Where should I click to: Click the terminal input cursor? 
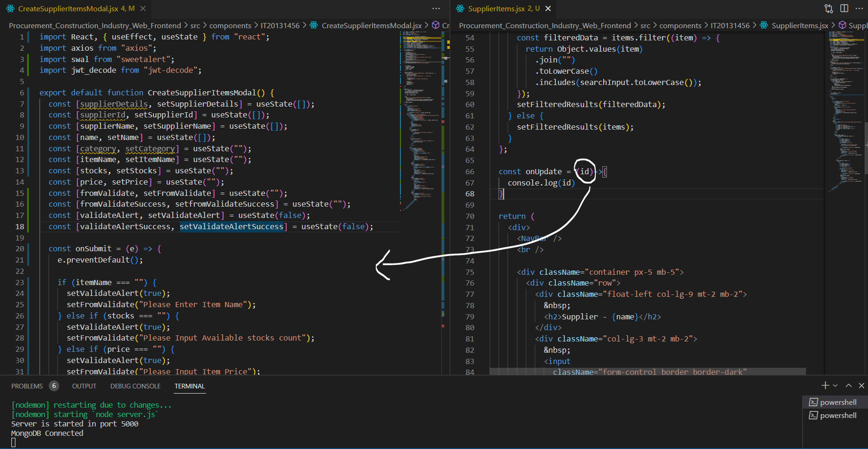click(14, 442)
